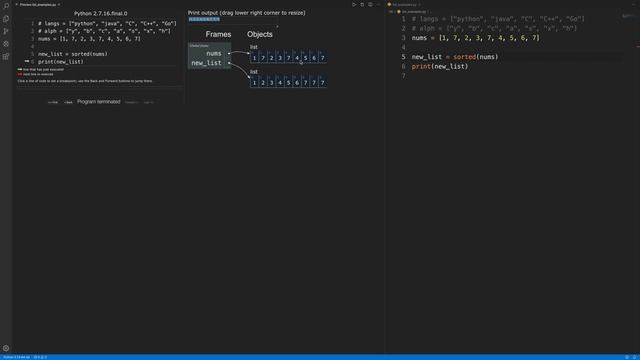Screen dimensions: 640x360
Task: Click value 2 in the nums list object
Action: click(271, 58)
